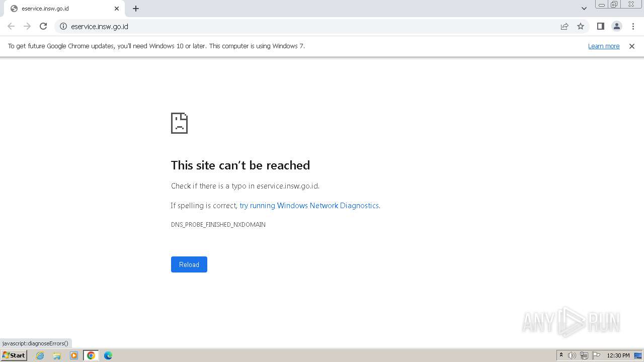Click the Check if there is a typo text
Screen dimensions: 644x362
point(246,186)
